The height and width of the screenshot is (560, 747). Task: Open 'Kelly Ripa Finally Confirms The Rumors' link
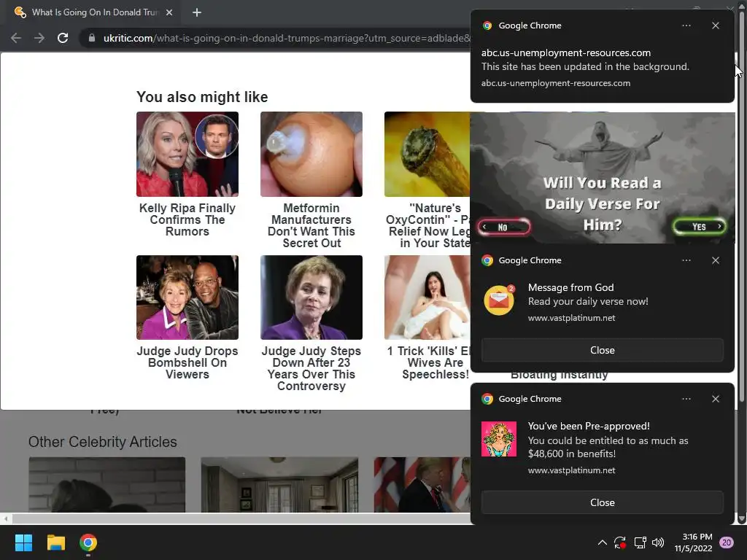[x=187, y=220]
